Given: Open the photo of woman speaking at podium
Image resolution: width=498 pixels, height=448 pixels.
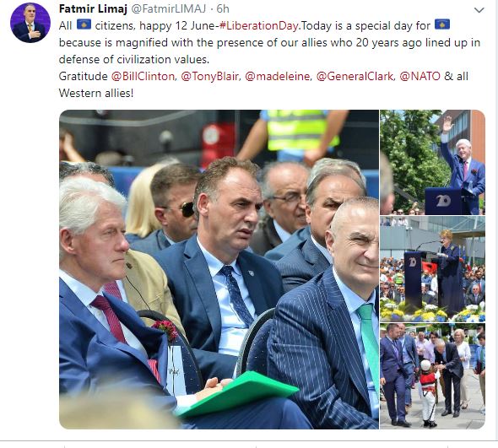Looking at the screenshot, I should pos(432,269).
